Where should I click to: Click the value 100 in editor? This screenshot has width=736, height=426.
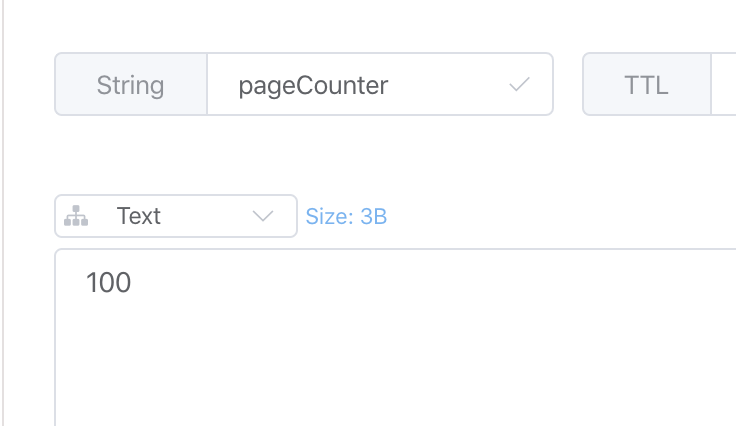[x=108, y=284]
